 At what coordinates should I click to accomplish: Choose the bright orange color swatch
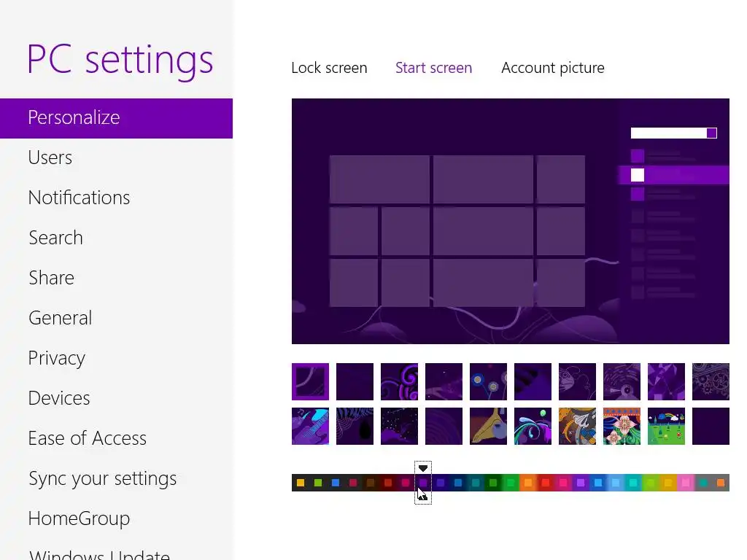528,483
